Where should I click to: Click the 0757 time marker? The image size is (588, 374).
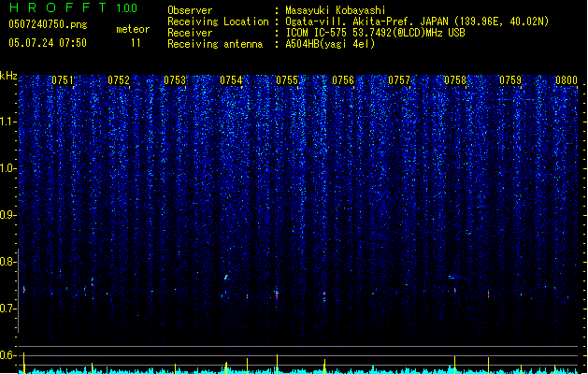click(x=399, y=80)
